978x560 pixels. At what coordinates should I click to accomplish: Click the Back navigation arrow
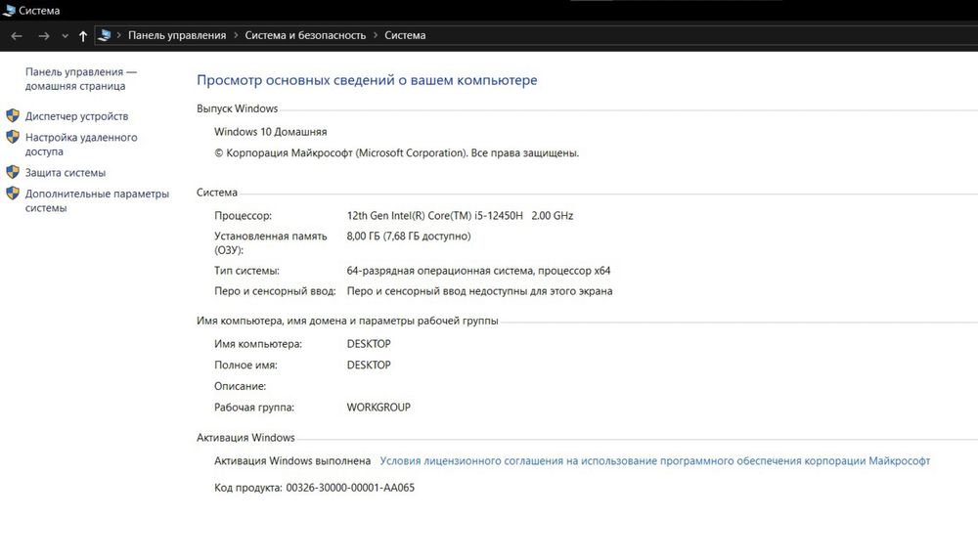[x=17, y=36]
